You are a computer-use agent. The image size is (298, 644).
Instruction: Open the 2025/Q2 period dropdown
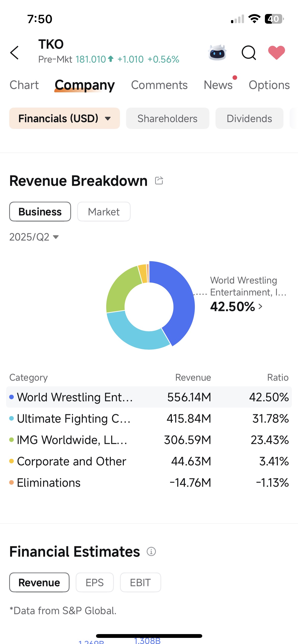(x=34, y=237)
